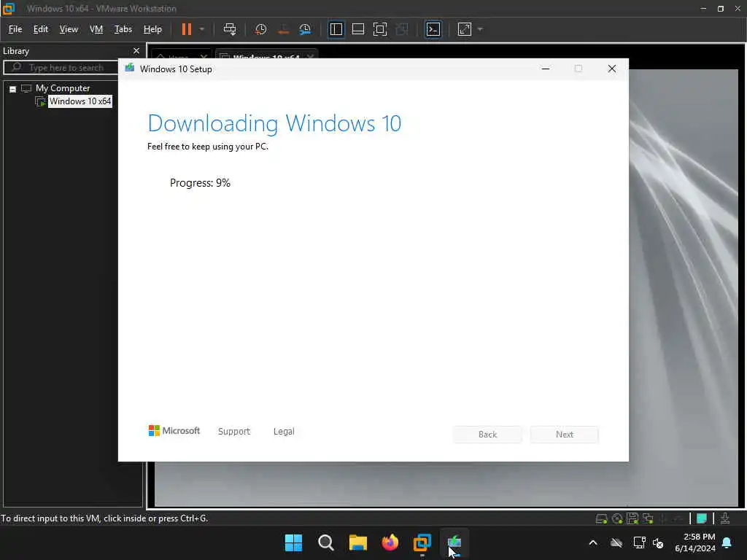Open the stretch mode dropdown arrow
Viewport: 747px width, 560px height.
click(x=480, y=29)
